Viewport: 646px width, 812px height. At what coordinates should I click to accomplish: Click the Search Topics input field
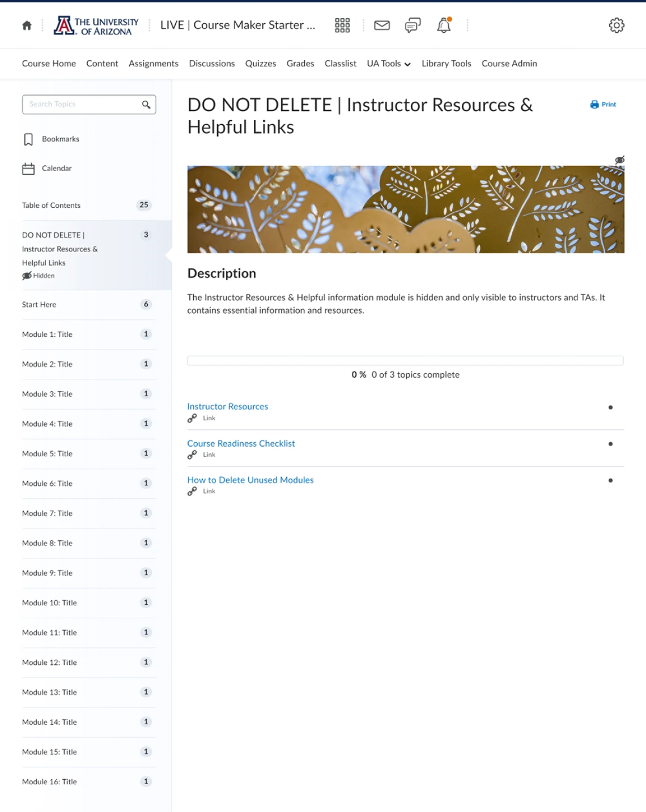coord(89,105)
